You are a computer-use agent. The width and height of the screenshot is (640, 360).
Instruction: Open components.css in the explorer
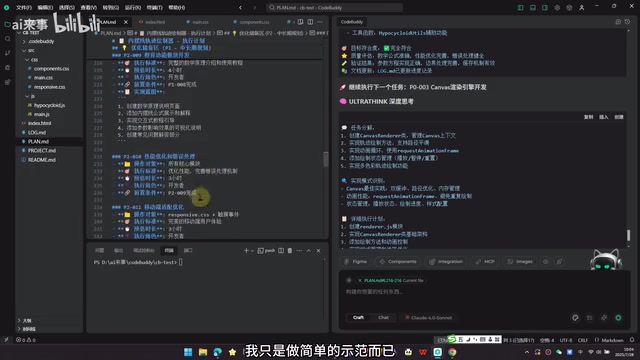click(x=51, y=69)
